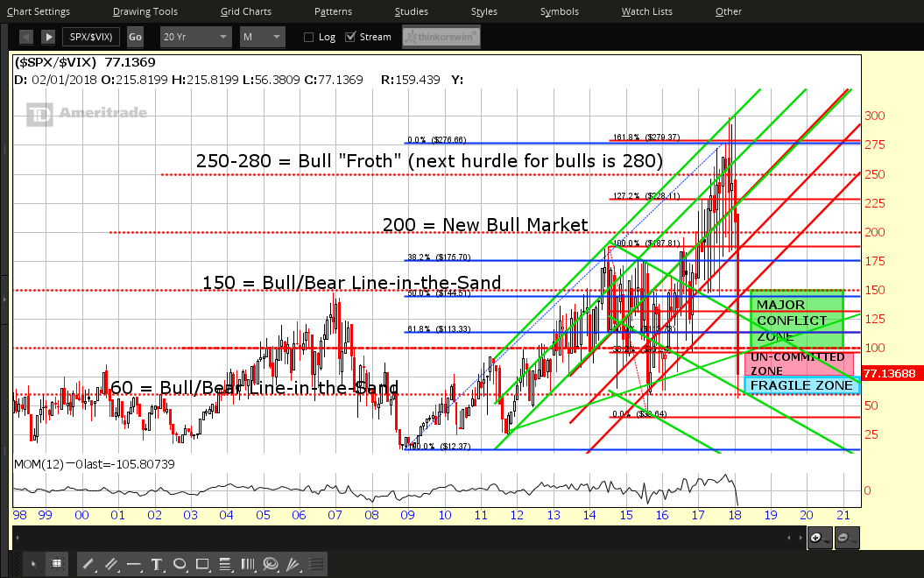The height and width of the screenshot is (578, 924).
Task: Enable the Log scale checkbox
Action: [308, 37]
